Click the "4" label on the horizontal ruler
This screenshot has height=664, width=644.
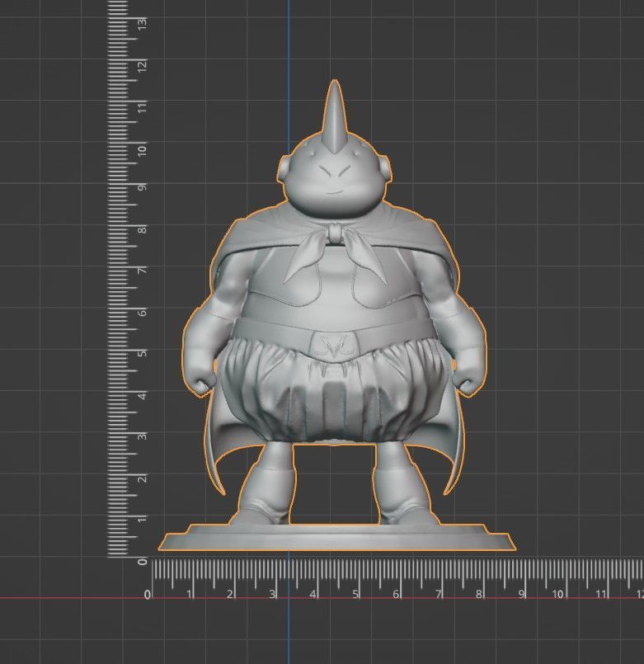pyautogui.click(x=313, y=594)
